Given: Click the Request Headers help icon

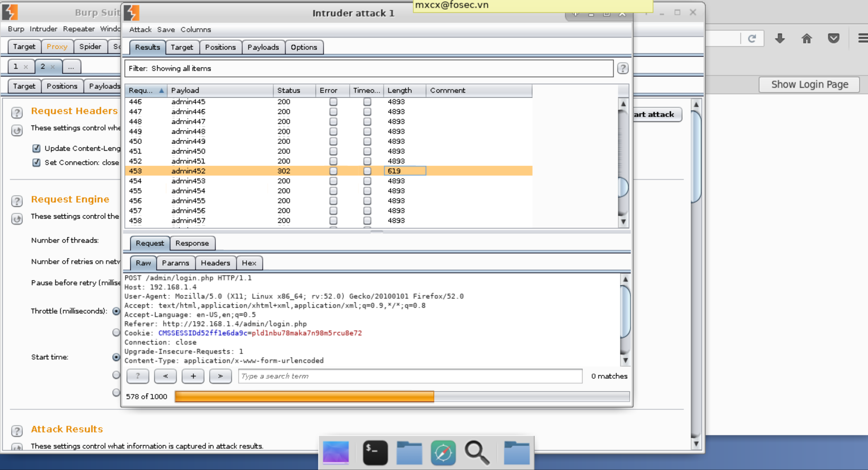Looking at the screenshot, I should 17,112.
